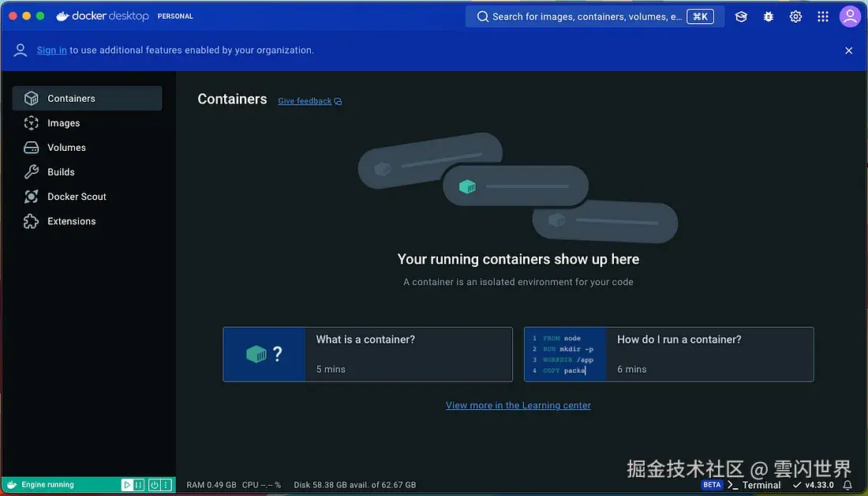868x496 pixels.
Task: Open the Images section
Action: coord(87,123)
